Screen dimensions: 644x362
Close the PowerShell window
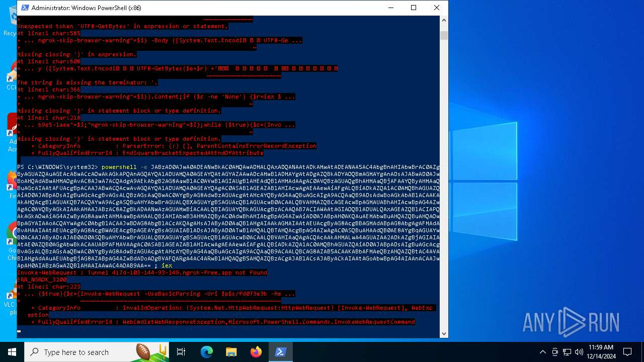click(437, 8)
